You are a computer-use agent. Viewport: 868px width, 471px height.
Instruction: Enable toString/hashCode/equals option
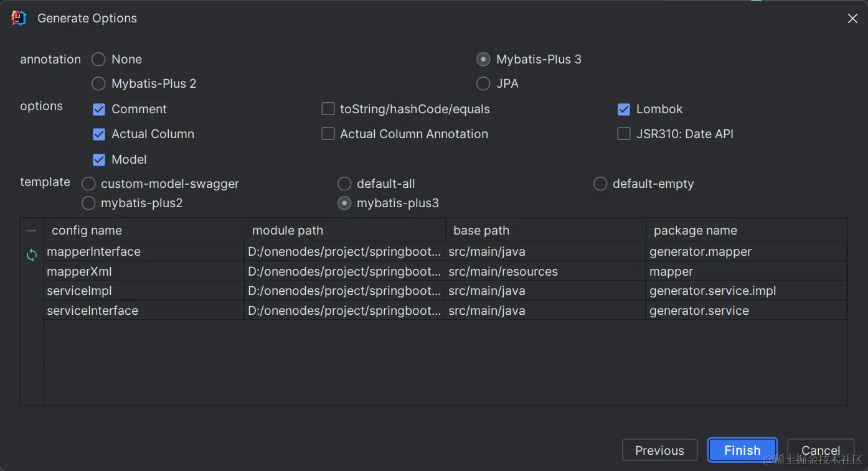pos(328,109)
